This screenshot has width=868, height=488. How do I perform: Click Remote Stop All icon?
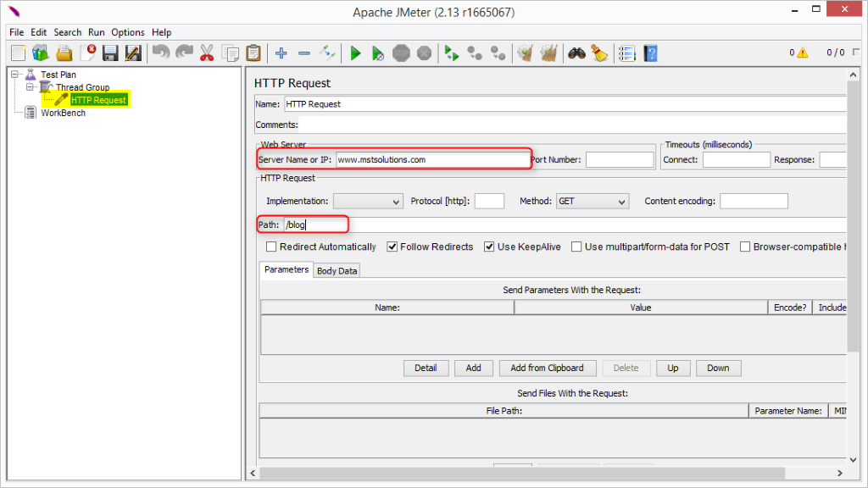click(x=475, y=53)
